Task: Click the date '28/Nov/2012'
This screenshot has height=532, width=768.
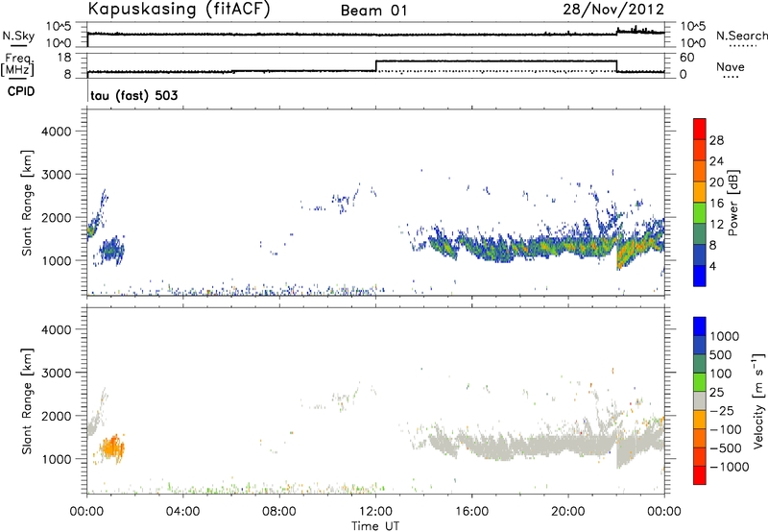Action: pyautogui.click(x=613, y=10)
